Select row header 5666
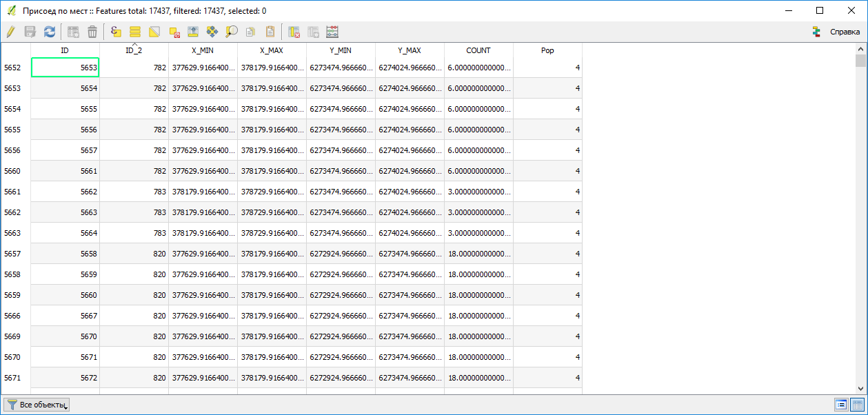The width and height of the screenshot is (868, 415). pos(16,316)
